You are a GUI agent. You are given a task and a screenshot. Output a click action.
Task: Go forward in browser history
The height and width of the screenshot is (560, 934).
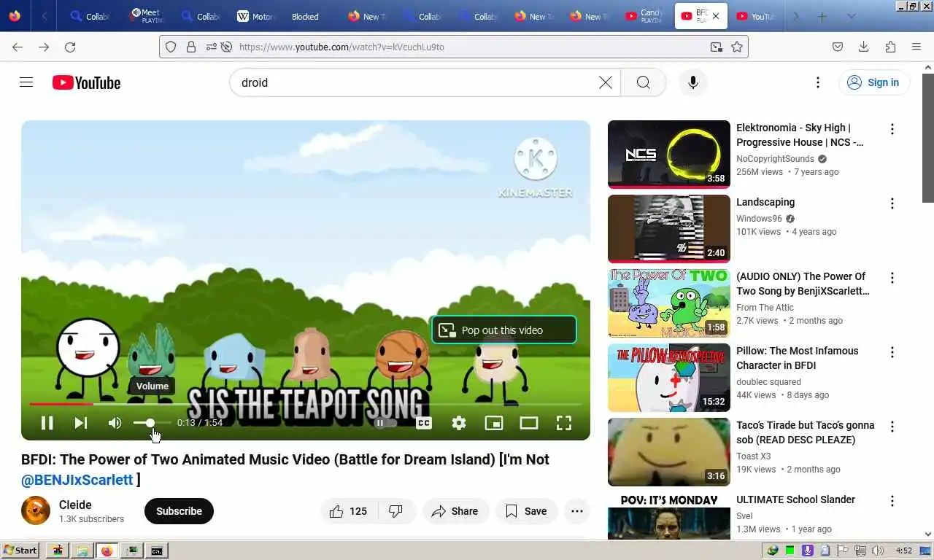(44, 47)
